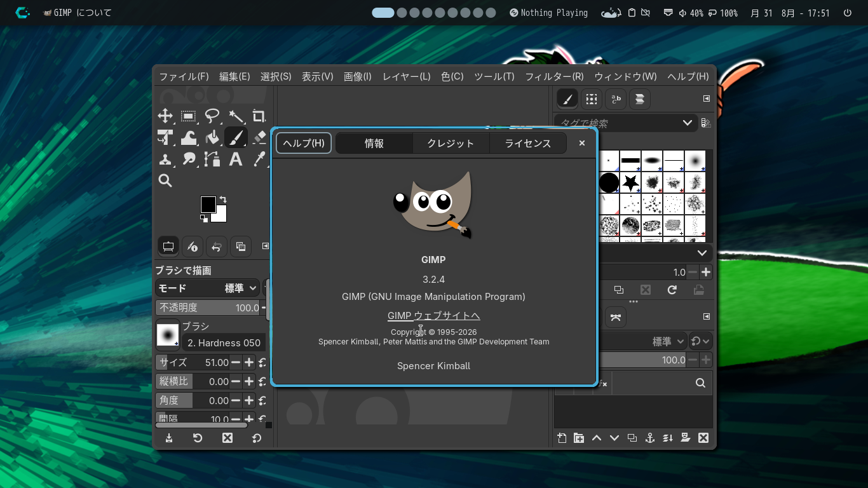This screenshot has width=868, height=488.
Task: Switch to the ライセンス tab
Action: coord(528,144)
